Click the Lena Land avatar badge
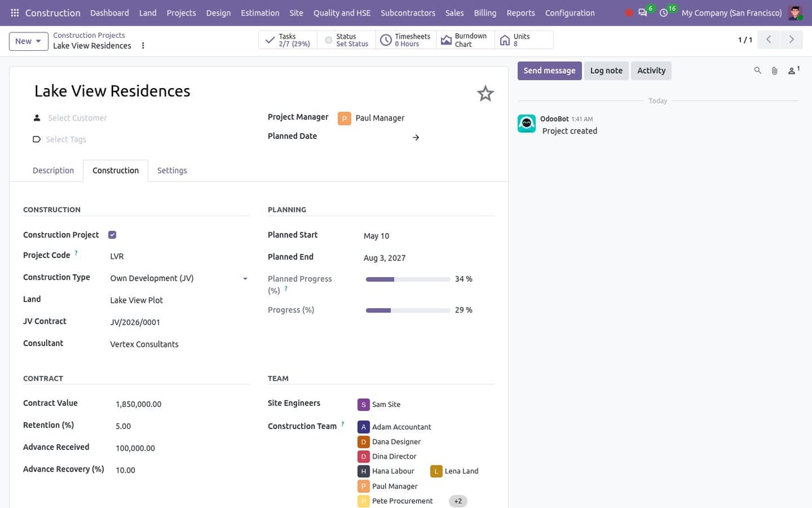 point(436,471)
